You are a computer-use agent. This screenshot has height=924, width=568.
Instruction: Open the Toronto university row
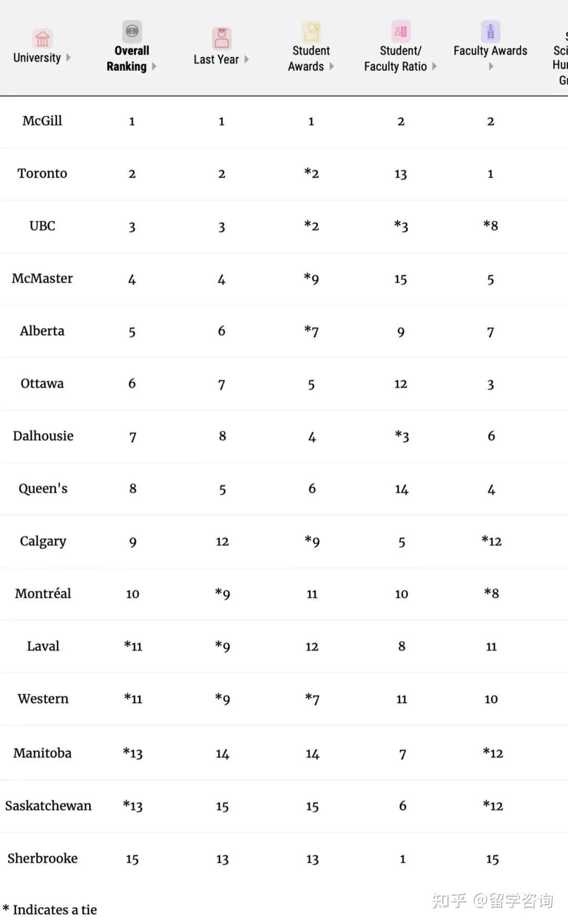click(x=284, y=174)
